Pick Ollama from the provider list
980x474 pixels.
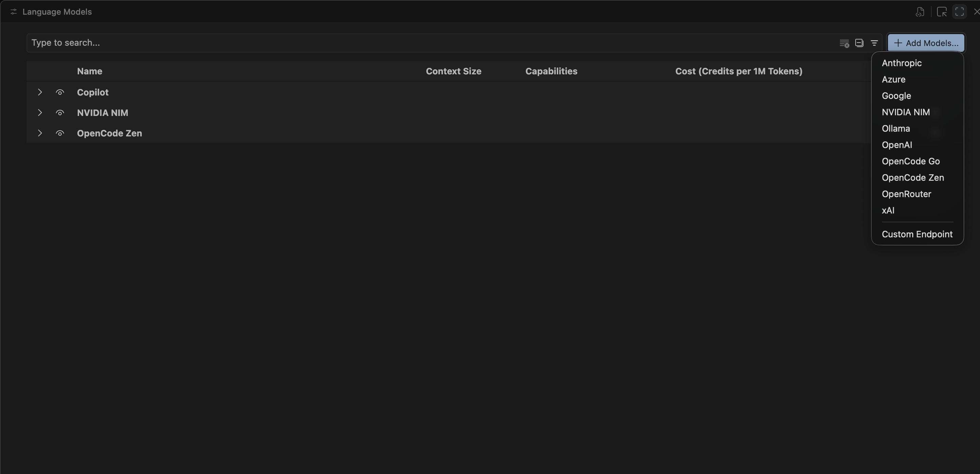917,129
